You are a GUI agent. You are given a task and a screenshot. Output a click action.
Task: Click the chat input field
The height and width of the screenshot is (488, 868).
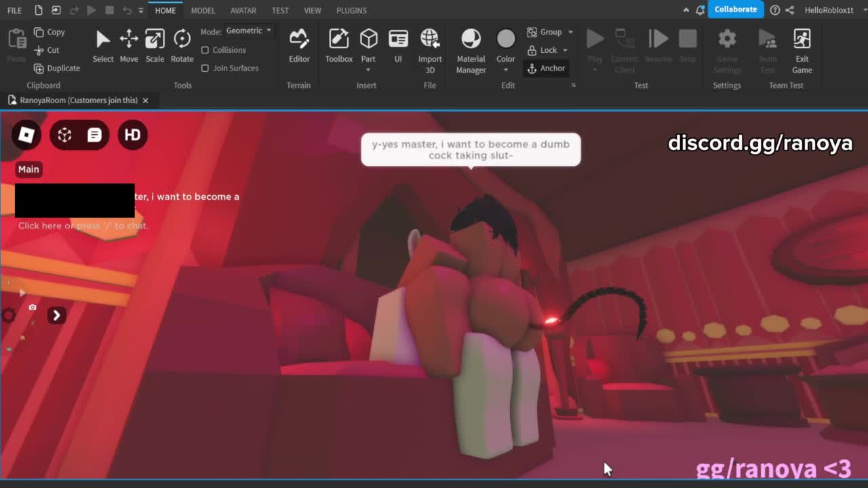tap(83, 226)
